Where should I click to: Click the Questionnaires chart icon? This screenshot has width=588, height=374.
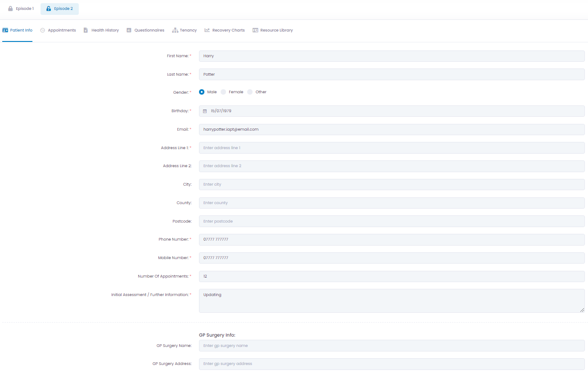(x=129, y=30)
